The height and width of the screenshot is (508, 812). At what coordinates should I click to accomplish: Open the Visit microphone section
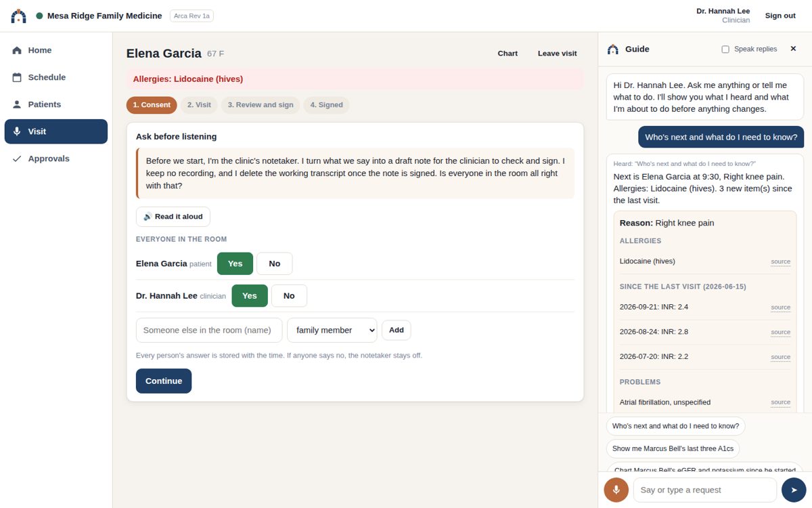(x=56, y=131)
